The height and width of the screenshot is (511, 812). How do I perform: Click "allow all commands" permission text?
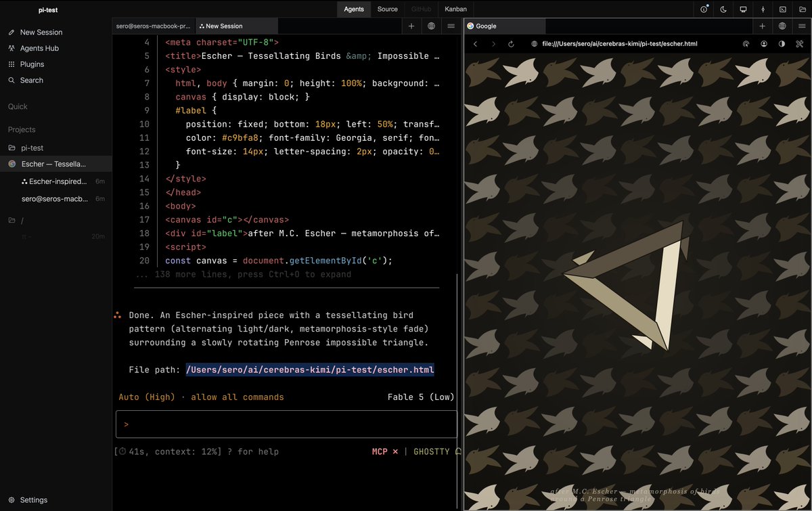click(238, 397)
